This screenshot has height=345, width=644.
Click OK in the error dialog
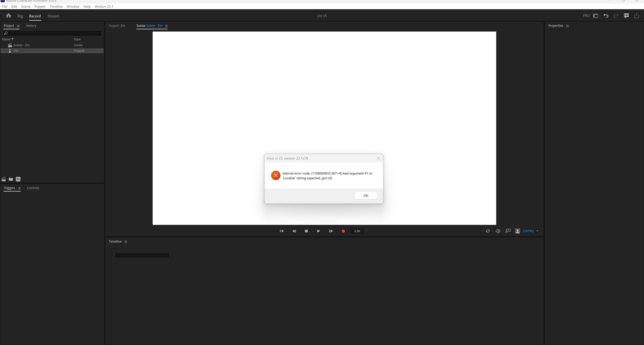366,195
